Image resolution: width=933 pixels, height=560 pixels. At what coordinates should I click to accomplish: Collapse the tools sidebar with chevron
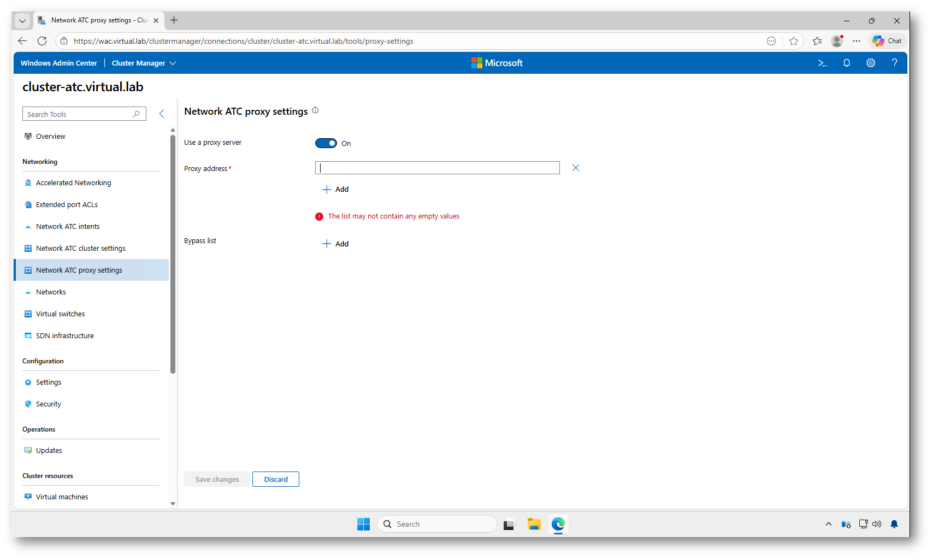[x=162, y=114]
